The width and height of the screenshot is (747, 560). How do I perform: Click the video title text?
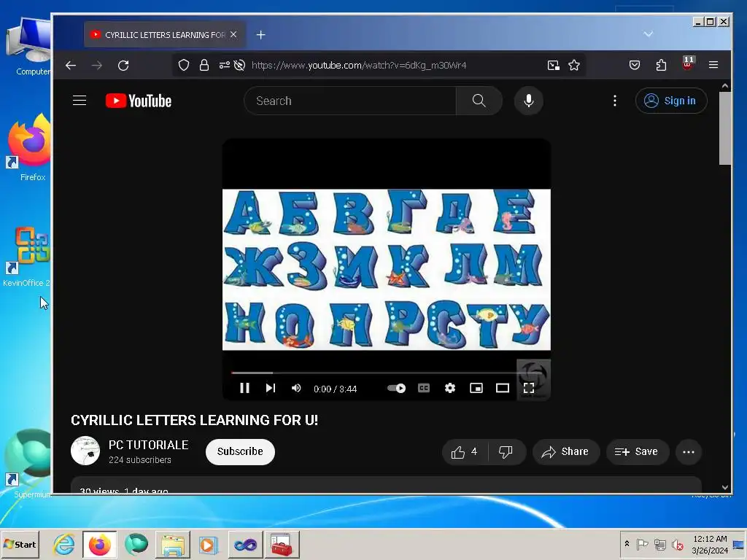point(194,420)
